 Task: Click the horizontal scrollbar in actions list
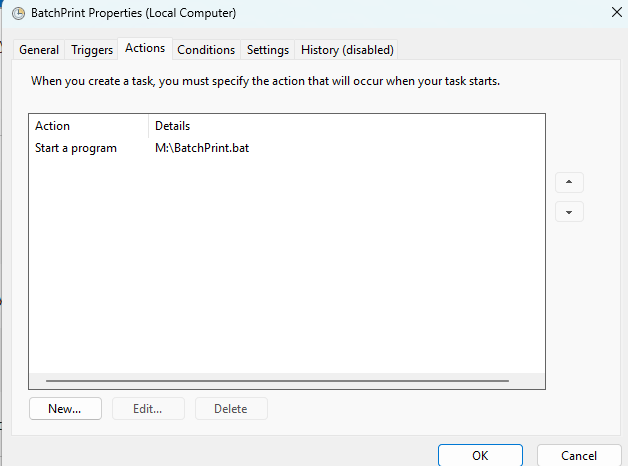tap(277, 381)
